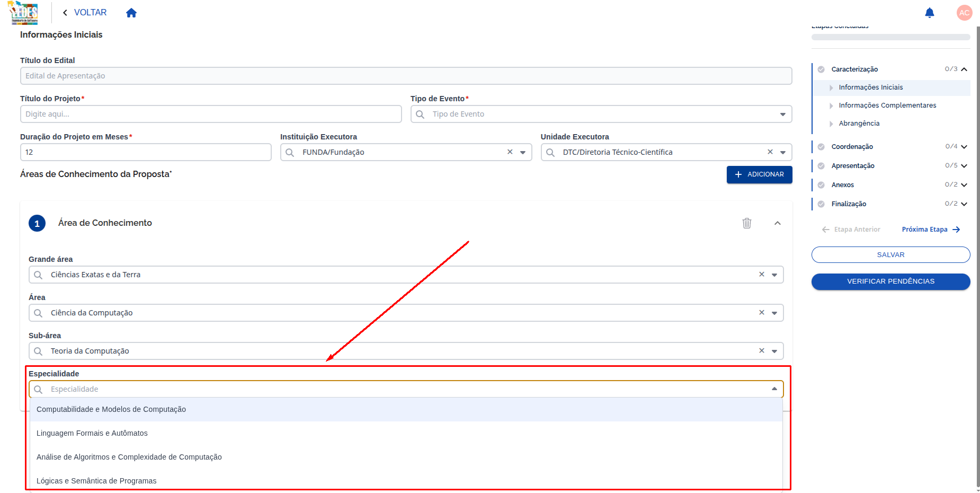Expand the Coordenação section
The height and width of the screenshot is (493, 980).
[964, 147]
